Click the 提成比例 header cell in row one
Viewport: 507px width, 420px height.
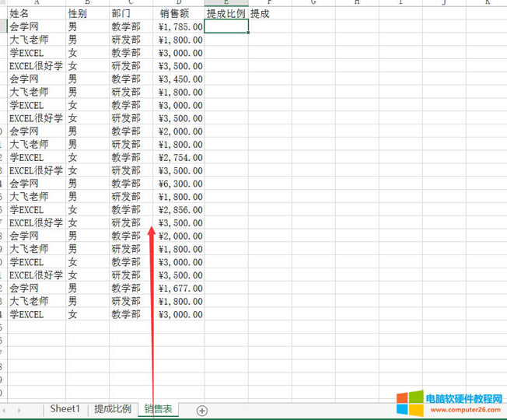(x=226, y=14)
